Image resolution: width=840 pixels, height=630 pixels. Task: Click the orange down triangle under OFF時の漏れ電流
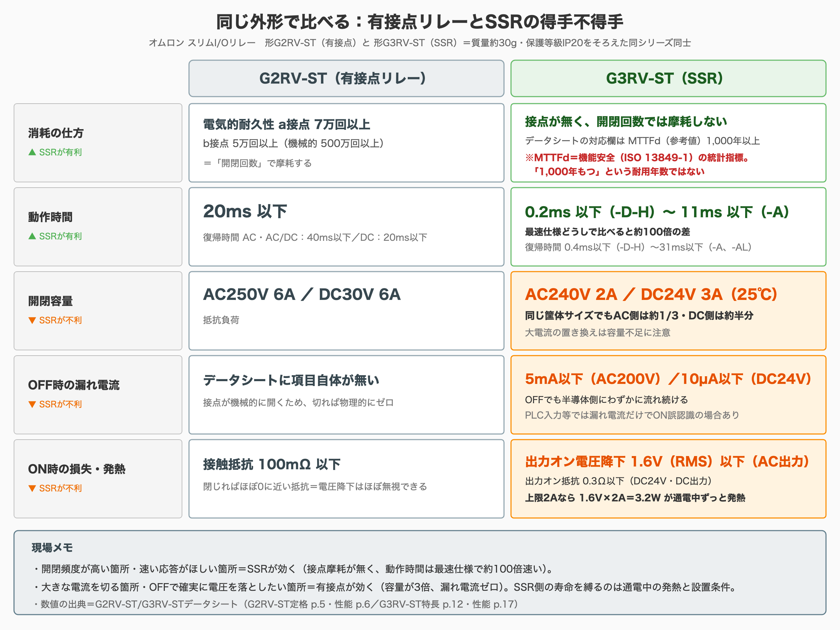click(x=32, y=405)
